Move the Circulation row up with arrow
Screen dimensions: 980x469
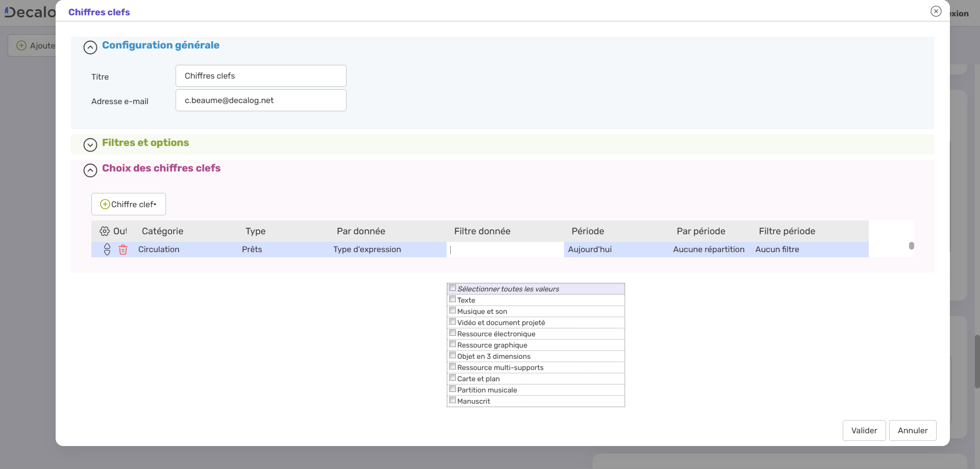tap(107, 246)
